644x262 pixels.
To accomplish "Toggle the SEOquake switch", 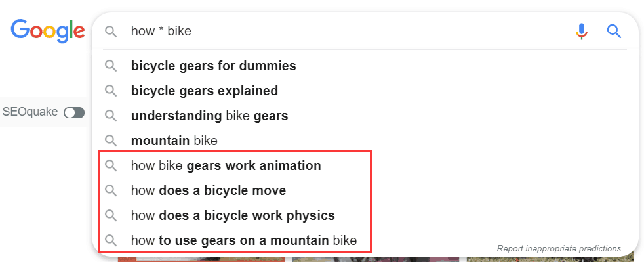I will pos(74,112).
